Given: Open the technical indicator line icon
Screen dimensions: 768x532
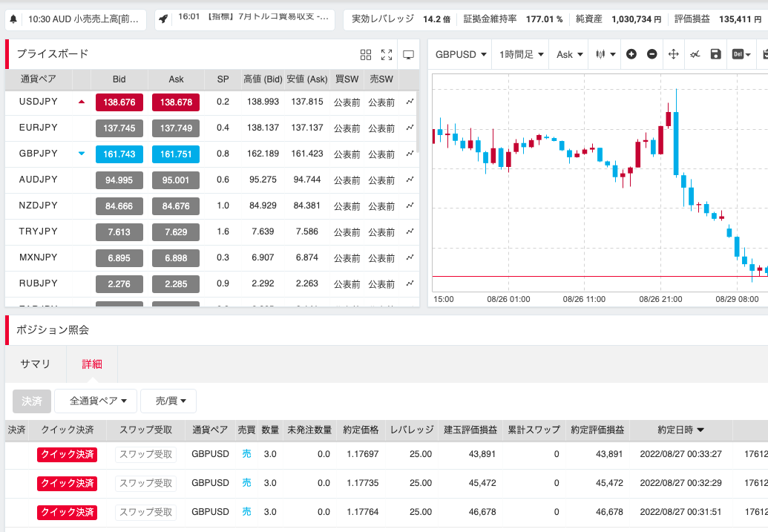Looking at the screenshot, I should [x=695, y=54].
